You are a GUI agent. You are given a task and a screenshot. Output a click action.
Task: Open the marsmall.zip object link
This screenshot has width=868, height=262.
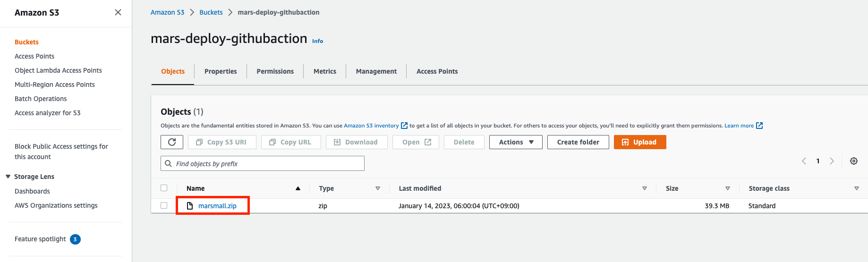point(217,206)
